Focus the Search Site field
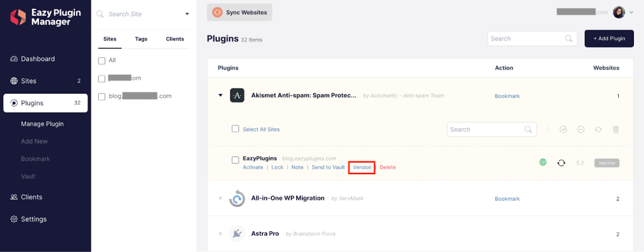The image size is (644, 252). point(143,14)
